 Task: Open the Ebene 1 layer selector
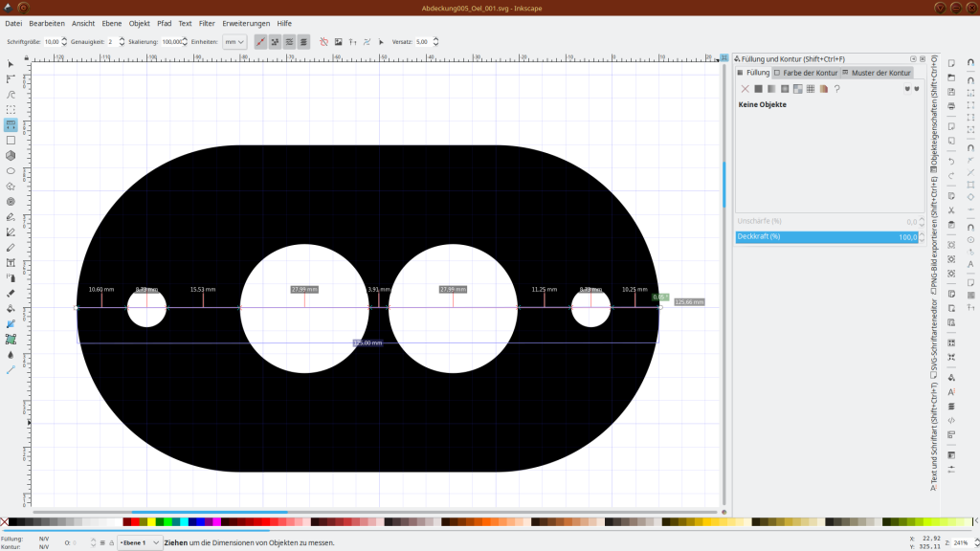point(136,542)
